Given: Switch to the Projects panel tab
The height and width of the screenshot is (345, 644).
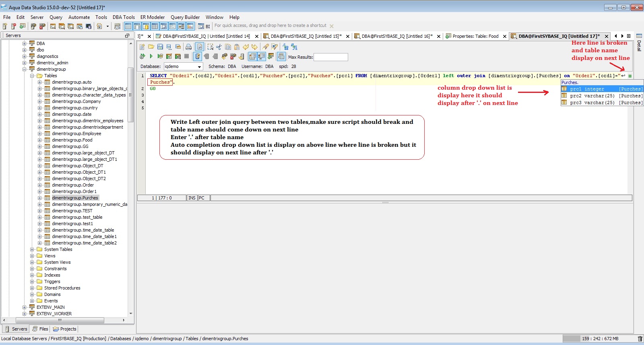Looking at the screenshot, I should (x=65, y=329).
